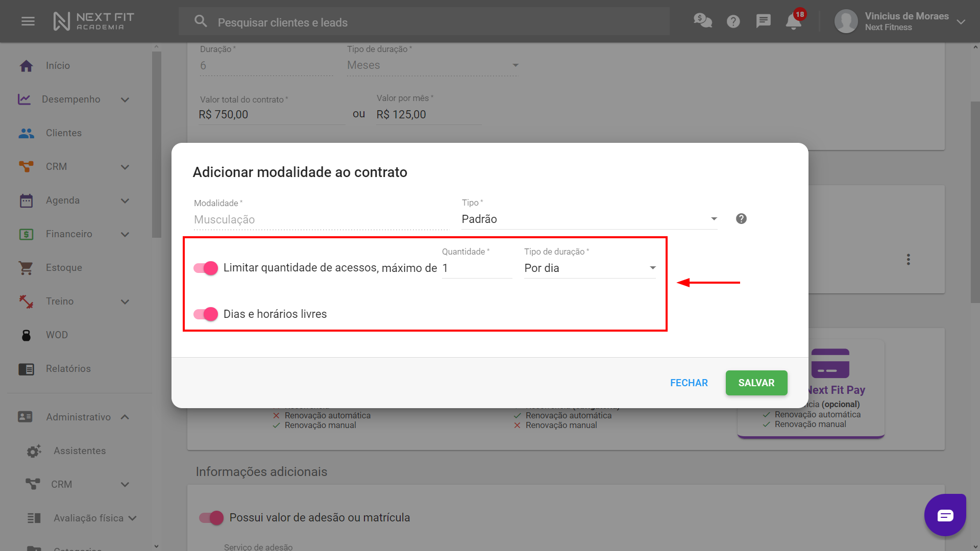Go to Clientes in sidebar
Screen dimensions: 980x551
[63, 133]
